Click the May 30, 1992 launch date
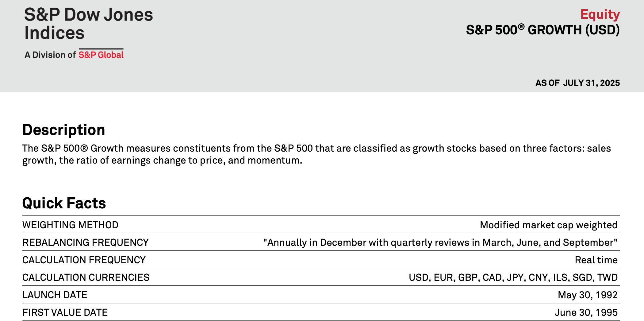 click(x=587, y=295)
